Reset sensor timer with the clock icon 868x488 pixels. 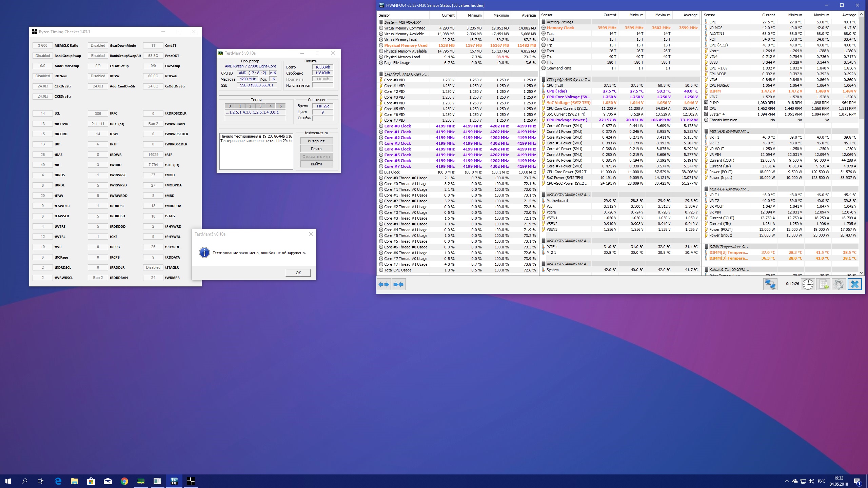[808, 284]
